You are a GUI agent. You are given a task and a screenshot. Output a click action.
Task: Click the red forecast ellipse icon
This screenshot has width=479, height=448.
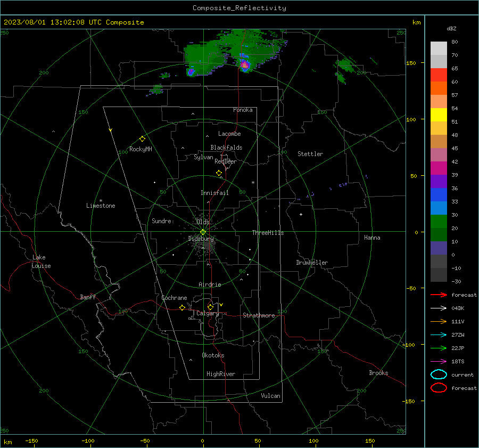439,387
